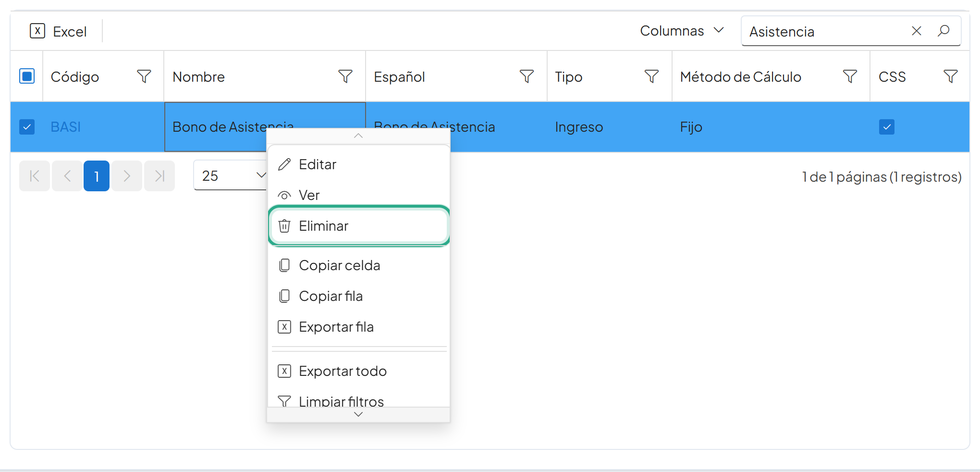Select page 1 in the pager

pos(97,176)
